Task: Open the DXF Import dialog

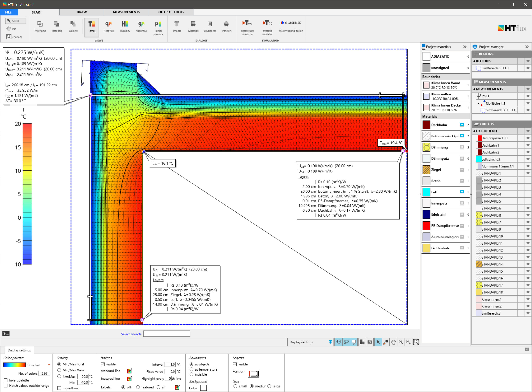Action: click(177, 27)
